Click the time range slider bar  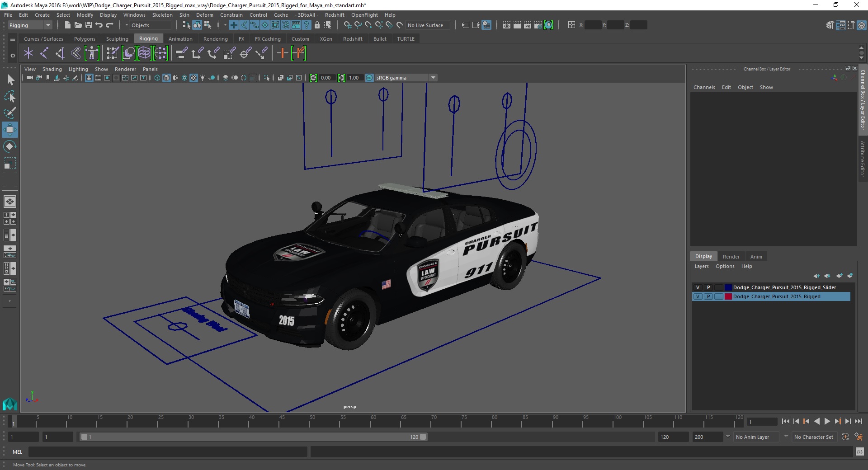pyautogui.click(x=253, y=437)
